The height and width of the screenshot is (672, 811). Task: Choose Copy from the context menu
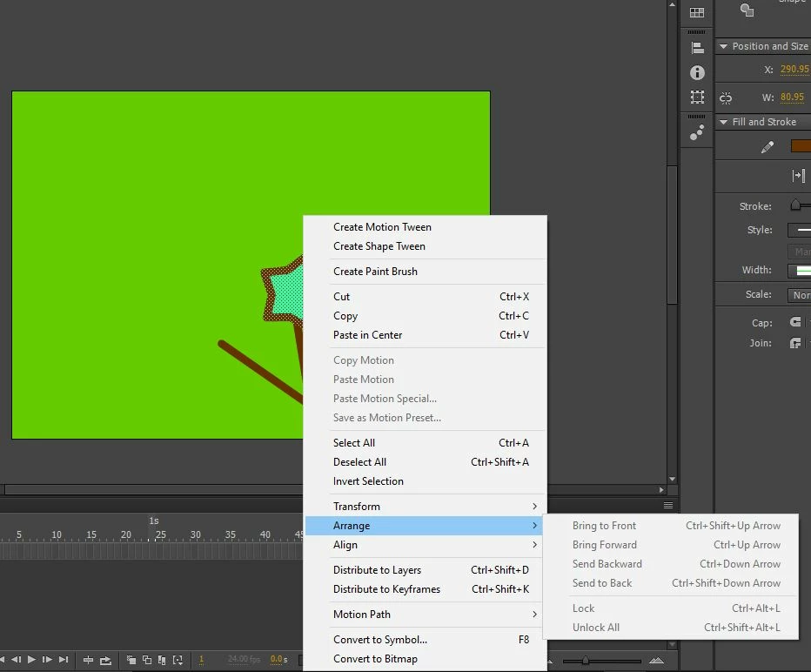425,316
